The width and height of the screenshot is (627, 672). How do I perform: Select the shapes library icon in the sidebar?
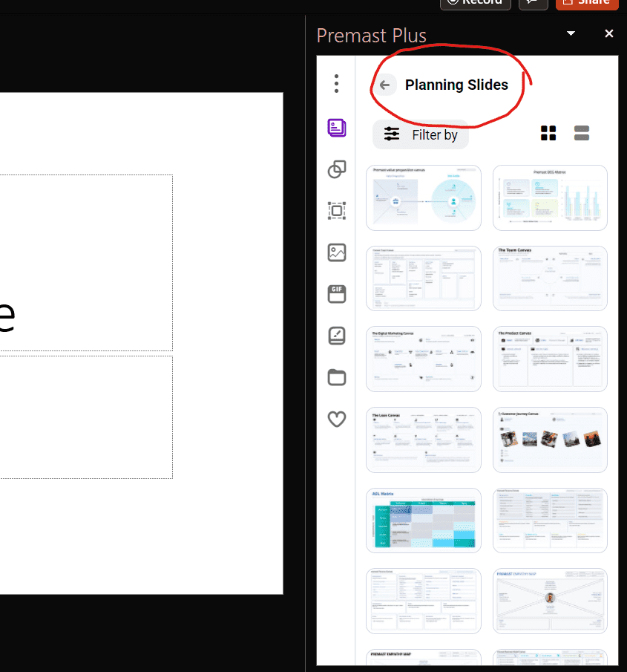coord(336,169)
